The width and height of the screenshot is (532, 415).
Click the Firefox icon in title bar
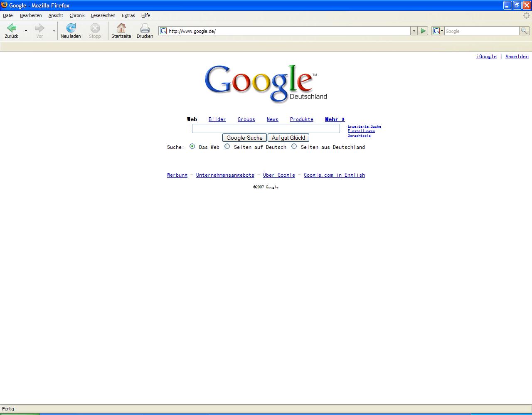pos(4,5)
